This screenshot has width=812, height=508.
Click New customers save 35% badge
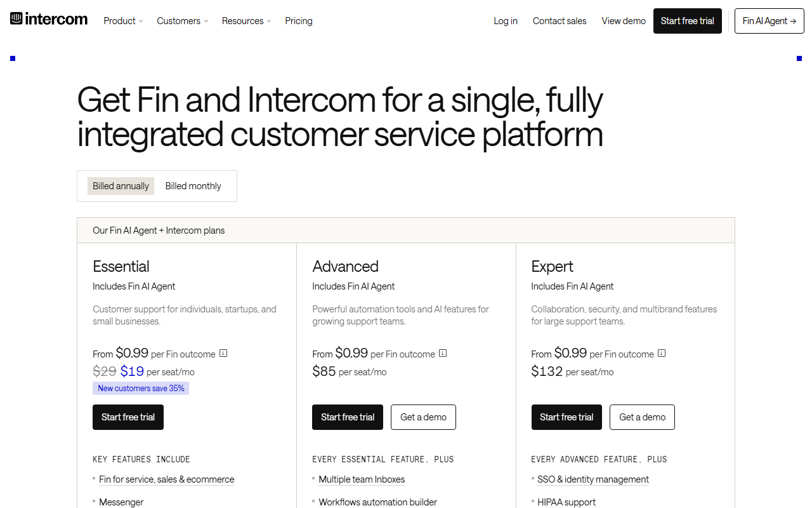(141, 388)
